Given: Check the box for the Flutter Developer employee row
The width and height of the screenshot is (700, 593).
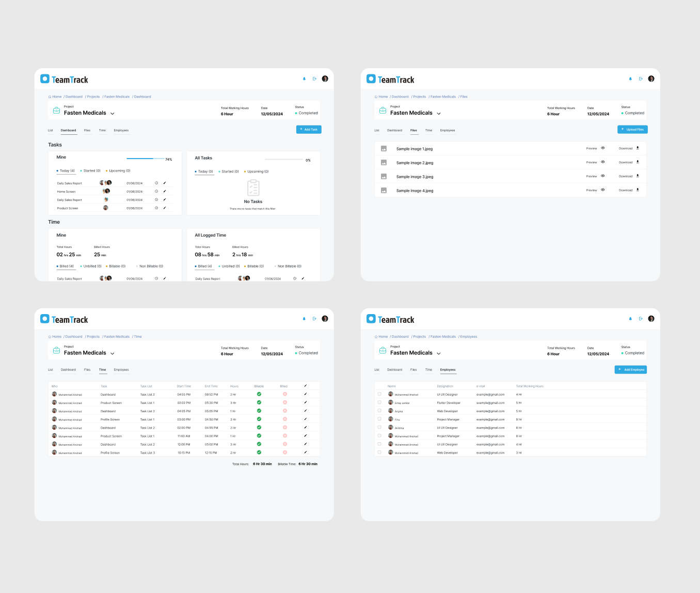Looking at the screenshot, I should click(379, 402).
